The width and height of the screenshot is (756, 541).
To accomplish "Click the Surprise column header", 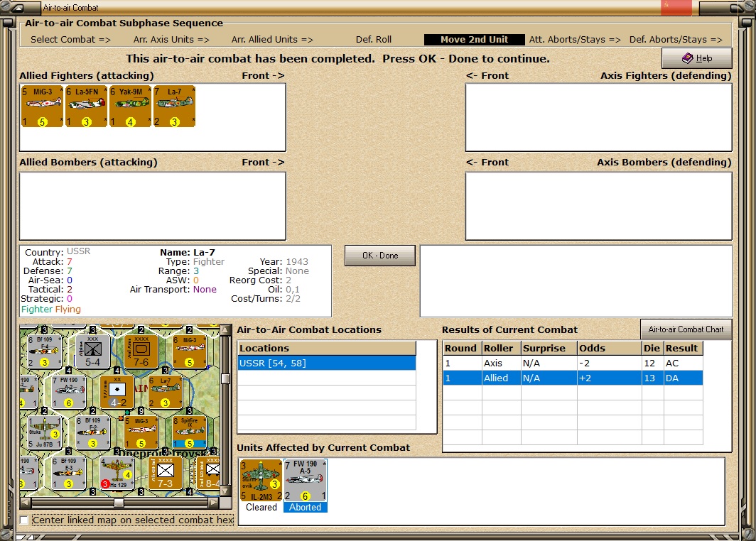I will pyautogui.click(x=549, y=349).
